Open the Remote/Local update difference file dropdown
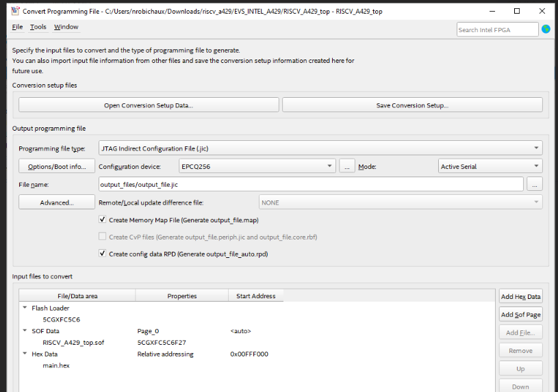The image size is (558, 392). click(401, 202)
